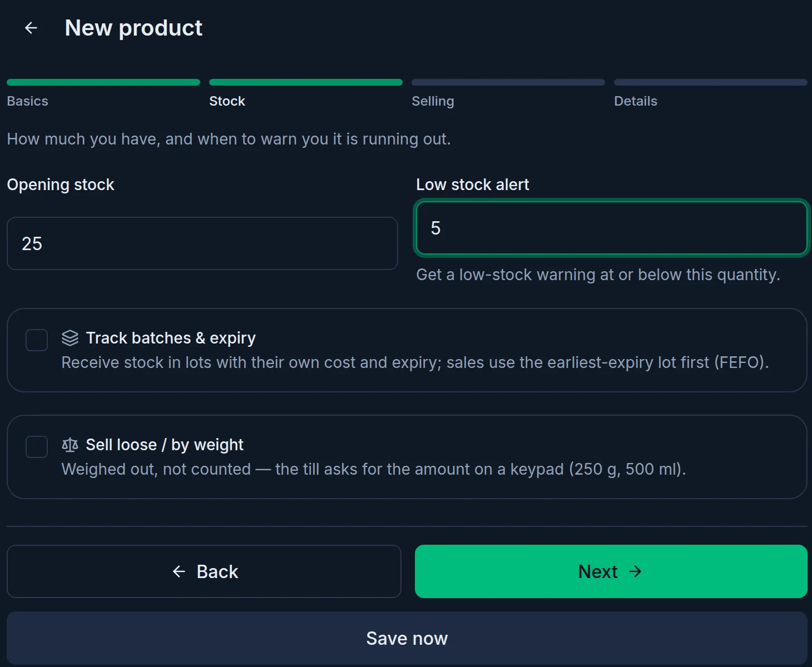Click the back arrow beside New product

(x=31, y=28)
